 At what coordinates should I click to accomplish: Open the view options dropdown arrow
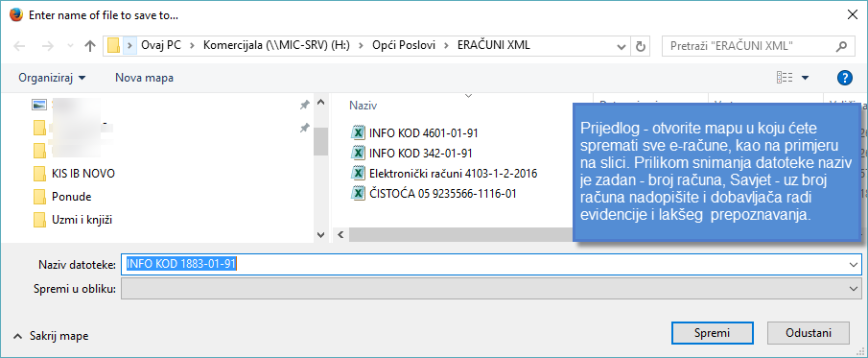805,78
